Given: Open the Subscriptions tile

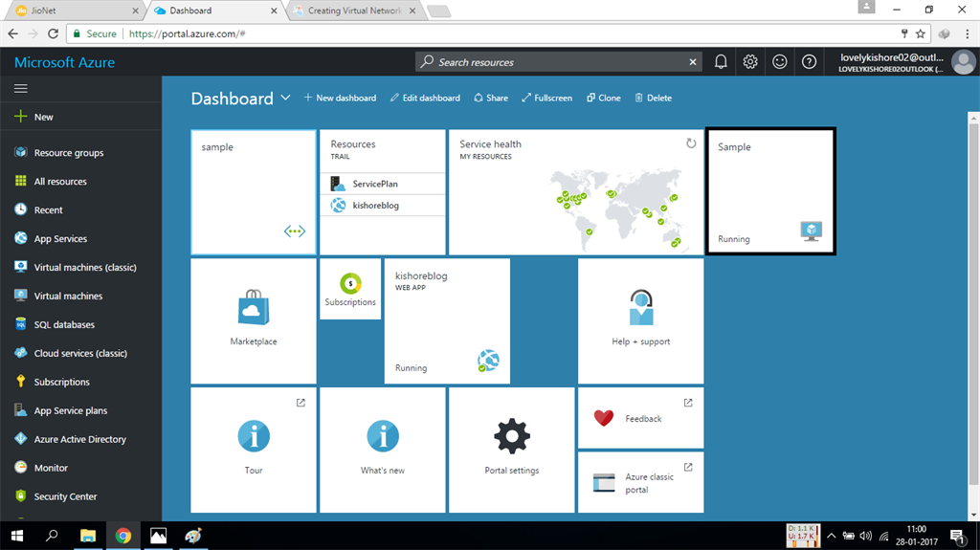Looking at the screenshot, I should pos(350,290).
